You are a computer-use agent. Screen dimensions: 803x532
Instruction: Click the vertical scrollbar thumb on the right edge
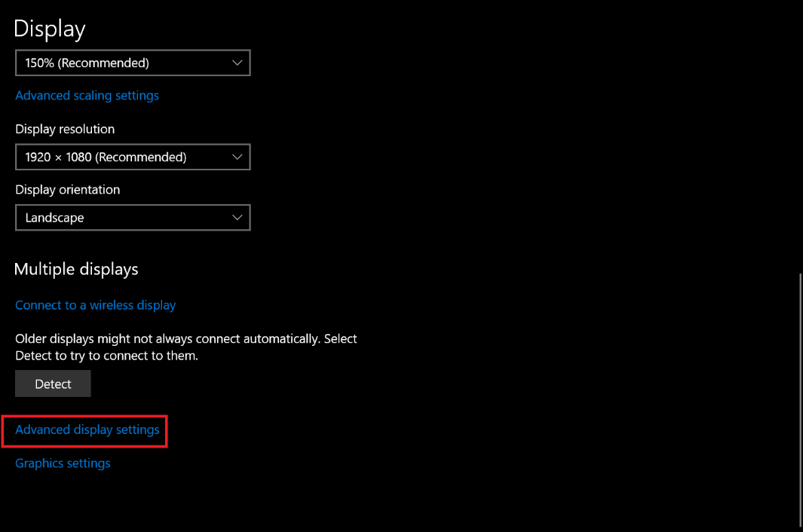(800, 399)
